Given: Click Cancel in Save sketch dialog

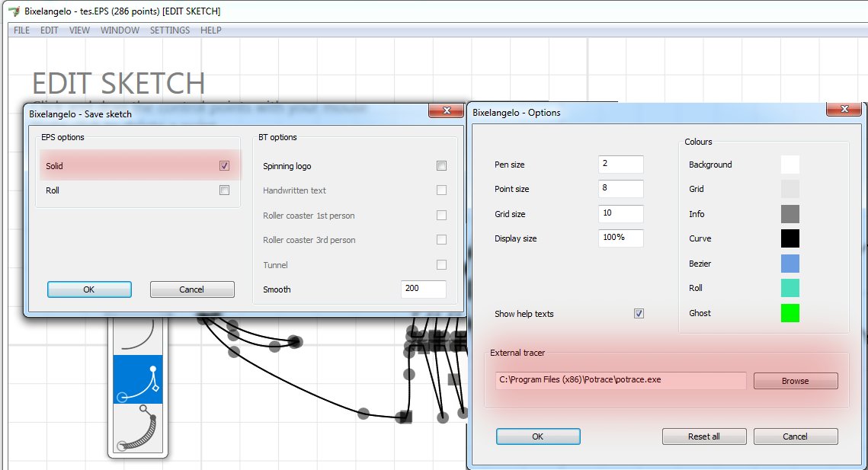Looking at the screenshot, I should coord(191,289).
